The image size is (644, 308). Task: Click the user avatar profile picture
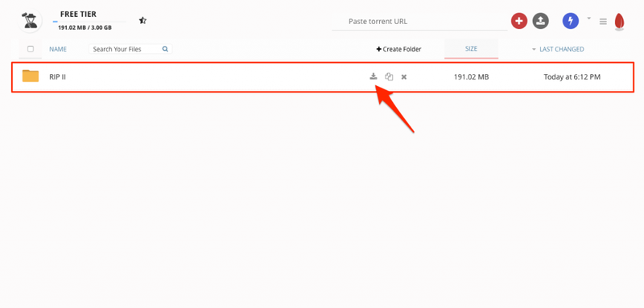coord(30,20)
